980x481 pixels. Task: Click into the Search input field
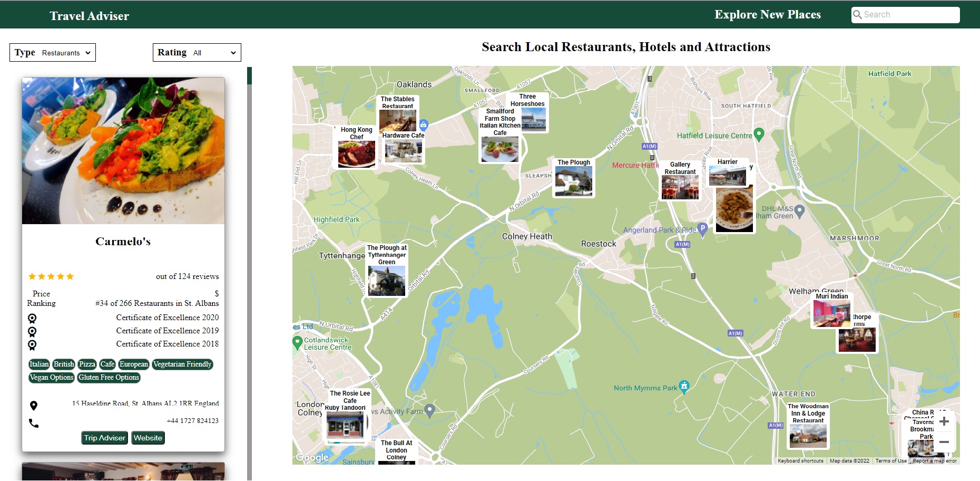(x=906, y=15)
